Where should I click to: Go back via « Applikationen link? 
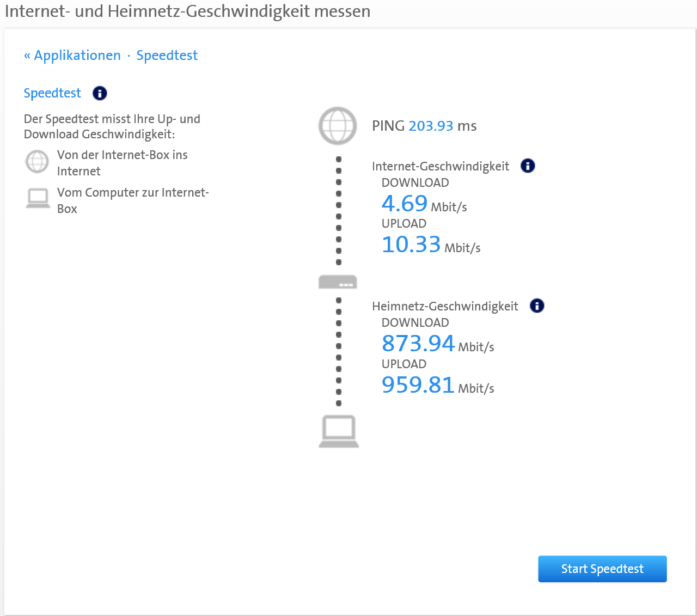72,56
